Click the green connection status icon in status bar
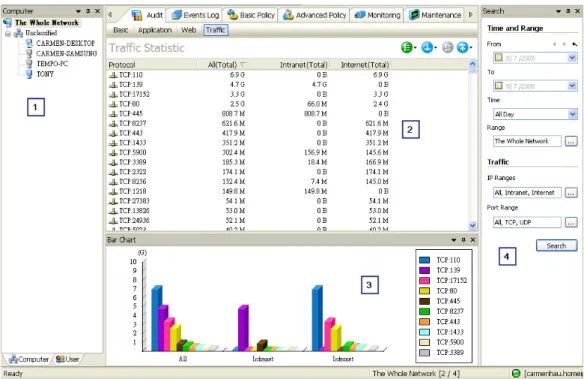Viewport: 584px width, 379px height. [x=516, y=373]
